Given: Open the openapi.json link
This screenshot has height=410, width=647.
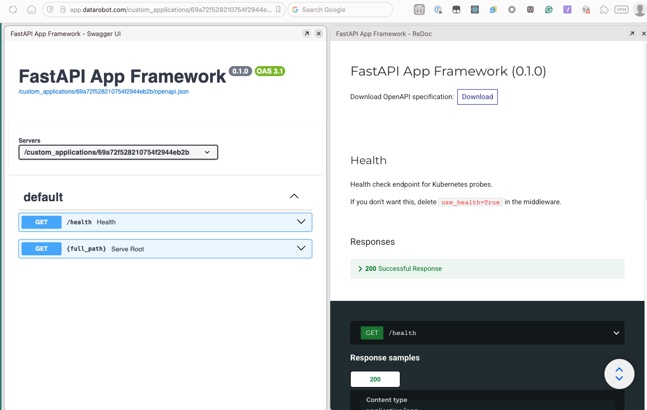Looking at the screenshot, I should click(x=104, y=92).
